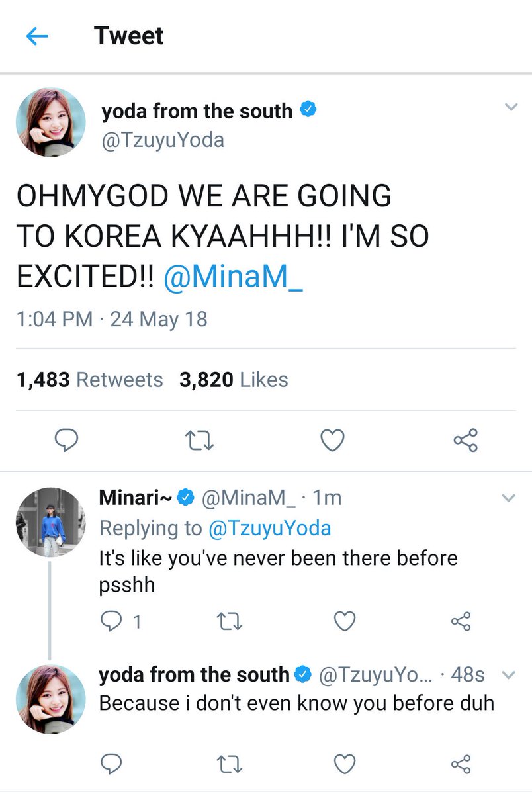Retweet the 'Because i don't even know' reply
The height and width of the screenshot is (794, 532).
coord(230,764)
